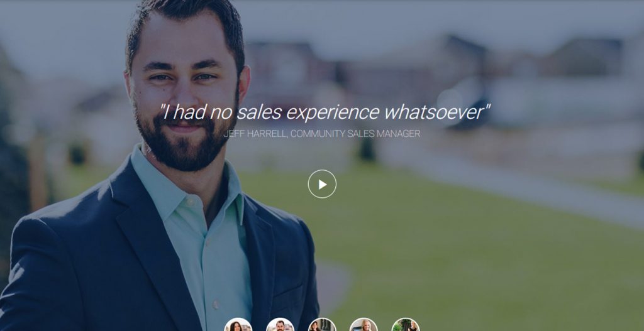The width and height of the screenshot is (644, 331).
Task: Open the dark-haired woman's circular thumbnail
Action: (x=238, y=325)
